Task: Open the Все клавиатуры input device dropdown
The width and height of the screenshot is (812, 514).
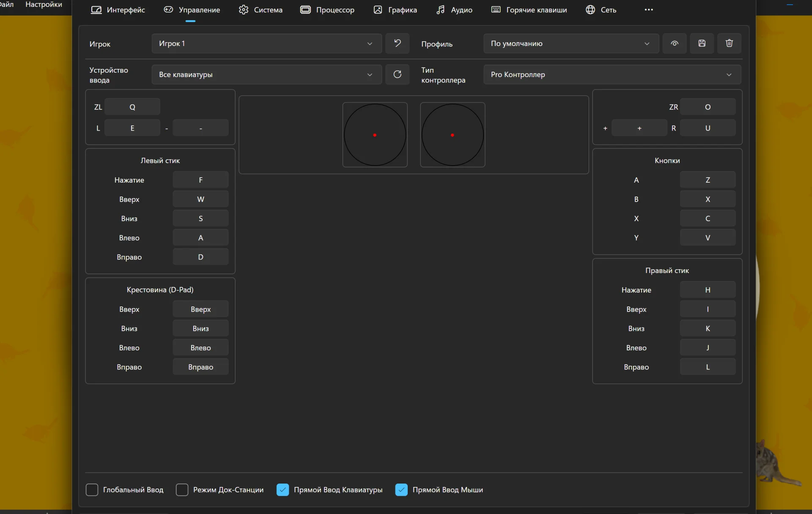Action: (266, 74)
